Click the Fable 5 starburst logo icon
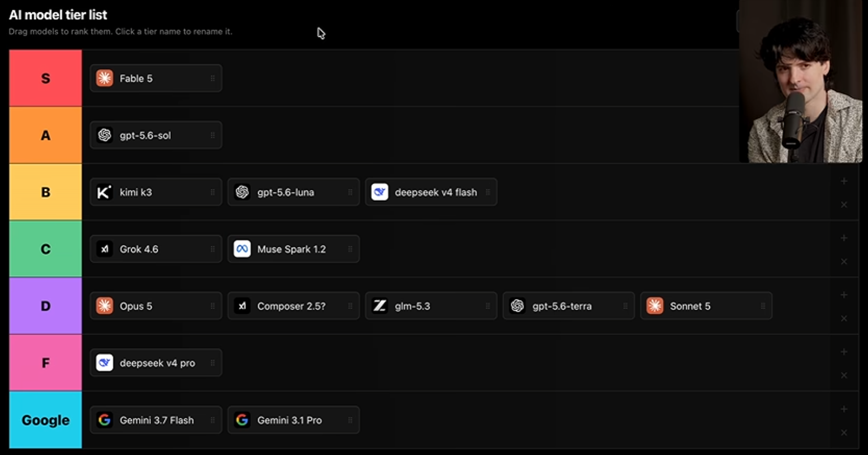868x455 pixels. click(x=105, y=79)
